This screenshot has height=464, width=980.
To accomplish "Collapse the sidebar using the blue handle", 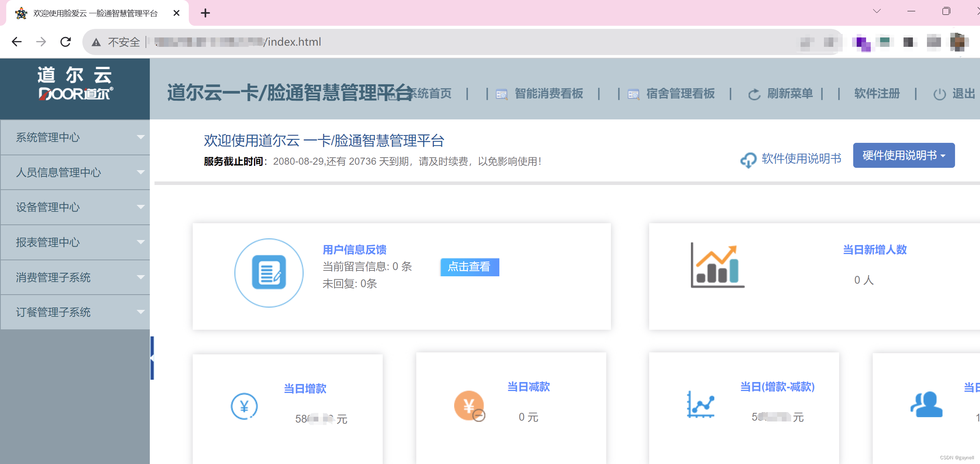I will click(152, 358).
